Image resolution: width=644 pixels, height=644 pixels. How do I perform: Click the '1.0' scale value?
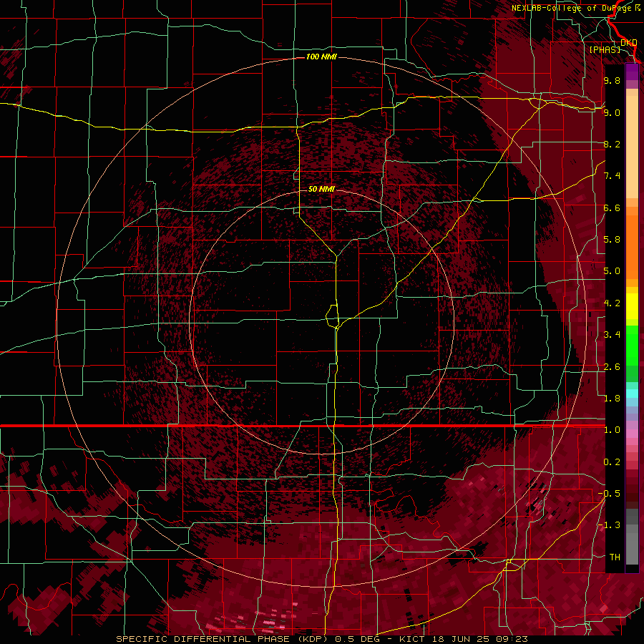click(612, 430)
